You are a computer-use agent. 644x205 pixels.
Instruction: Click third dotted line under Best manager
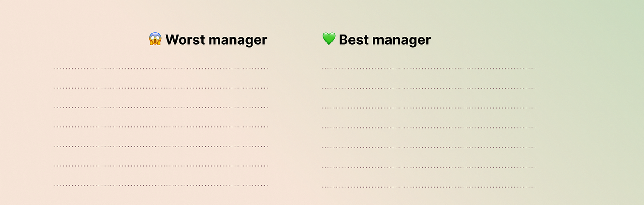click(x=429, y=108)
